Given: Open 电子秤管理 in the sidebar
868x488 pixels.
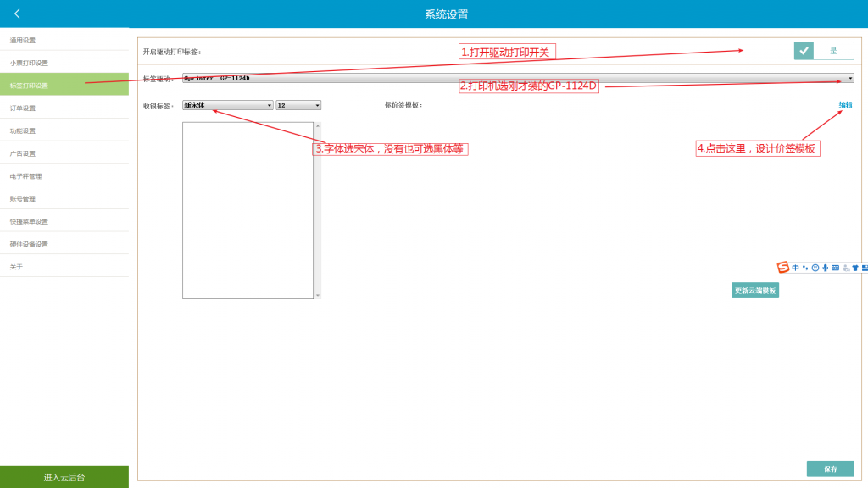Looking at the screenshot, I should 64,176.
